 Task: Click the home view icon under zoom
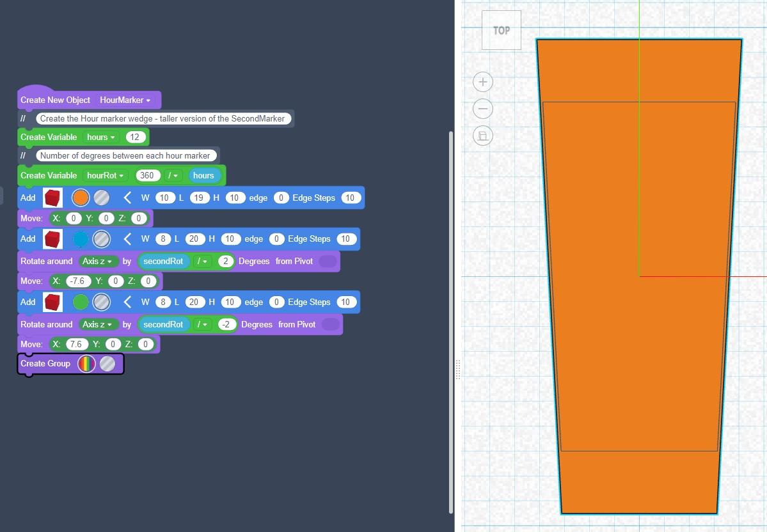point(483,136)
